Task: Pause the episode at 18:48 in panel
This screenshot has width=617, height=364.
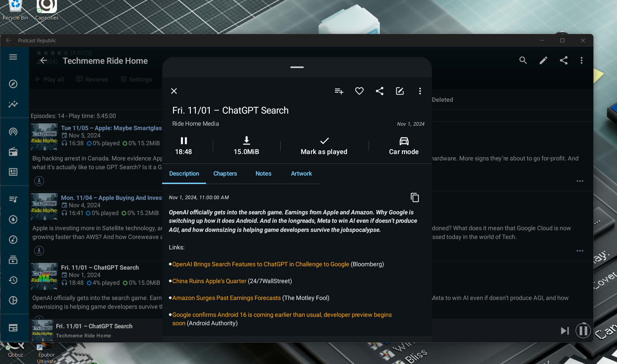Action: click(x=184, y=146)
